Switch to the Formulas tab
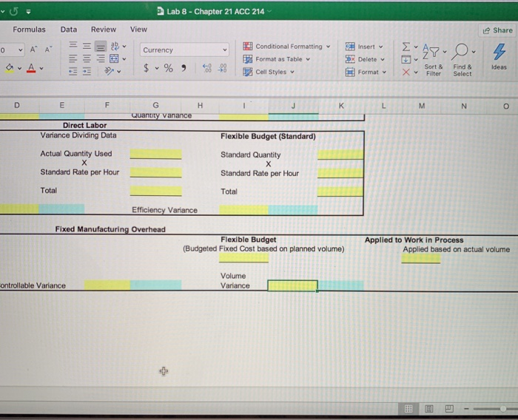 click(x=29, y=30)
